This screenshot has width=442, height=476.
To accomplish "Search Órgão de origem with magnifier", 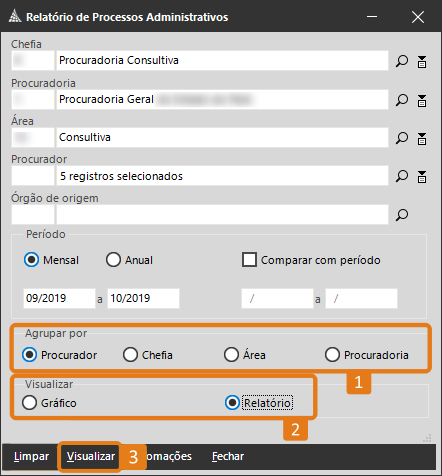I will (x=402, y=215).
